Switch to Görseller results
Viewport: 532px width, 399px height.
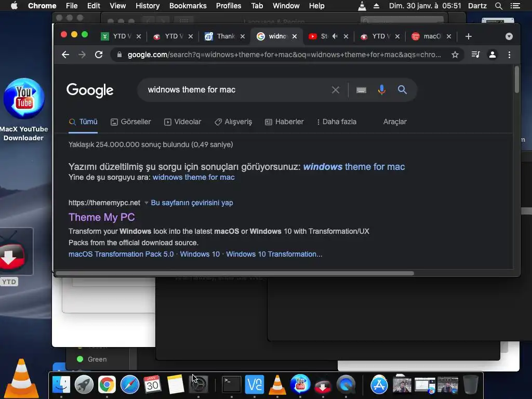(x=131, y=122)
